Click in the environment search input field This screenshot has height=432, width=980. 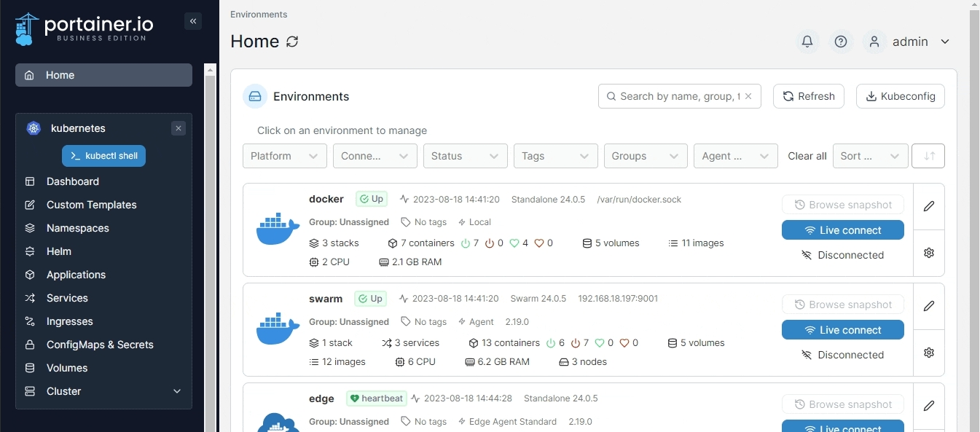[x=678, y=96]
